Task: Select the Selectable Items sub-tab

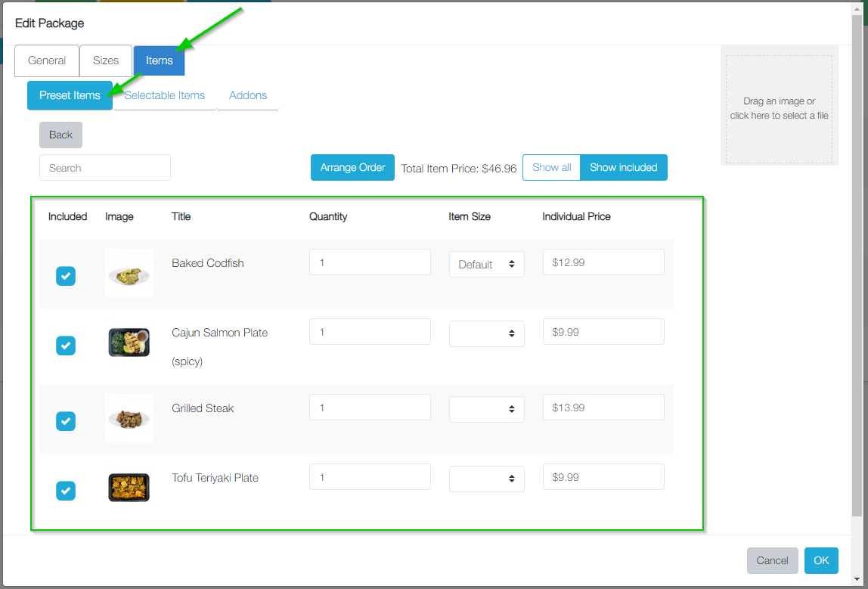Action: [165, 95]
